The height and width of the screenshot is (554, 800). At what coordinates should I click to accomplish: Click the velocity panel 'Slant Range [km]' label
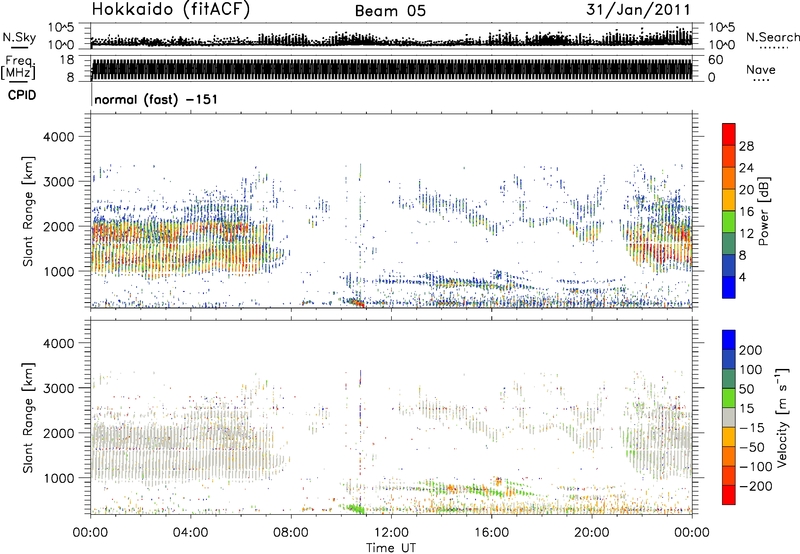click(28, 418)
